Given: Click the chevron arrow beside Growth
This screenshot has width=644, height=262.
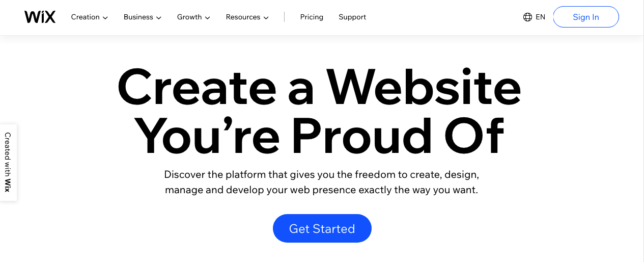Looking at the screenshot, I should 208,18.
